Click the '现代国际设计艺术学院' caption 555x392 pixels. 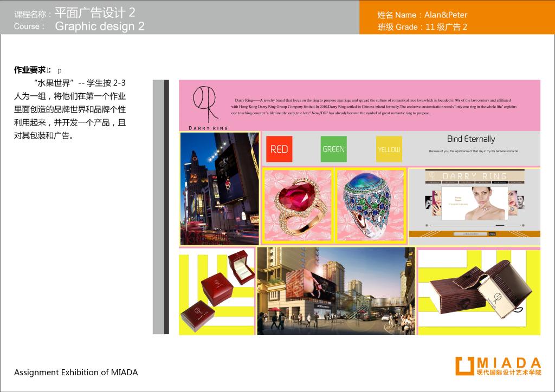(509, 372)
